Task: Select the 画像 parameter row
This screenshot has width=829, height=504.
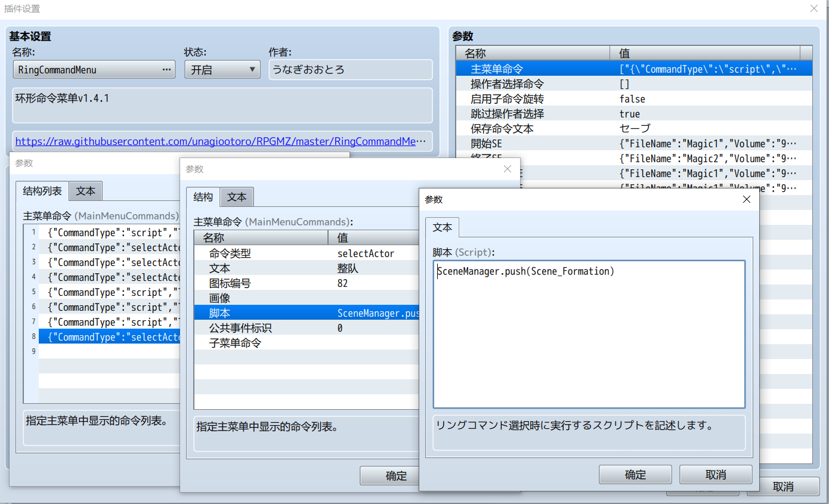Action: [x=307, y=298]
